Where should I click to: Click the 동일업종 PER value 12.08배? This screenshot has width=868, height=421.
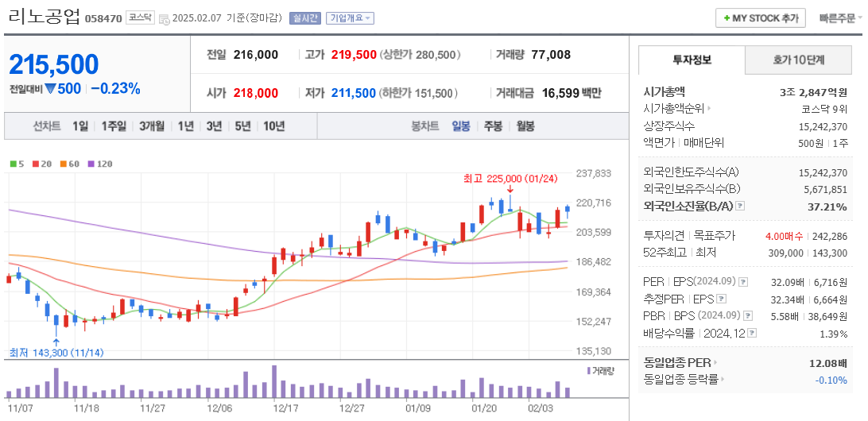coord(828,364)
